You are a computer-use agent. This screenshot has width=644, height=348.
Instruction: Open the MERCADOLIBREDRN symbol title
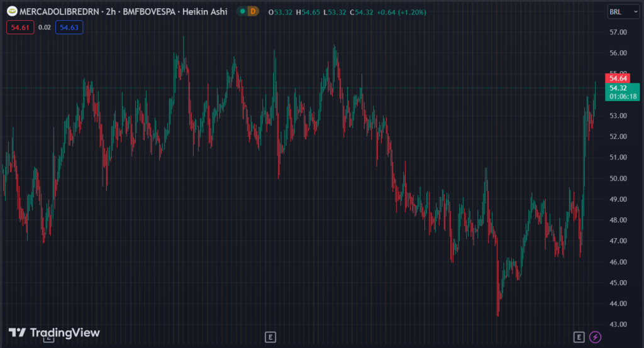tap(59, 12)
